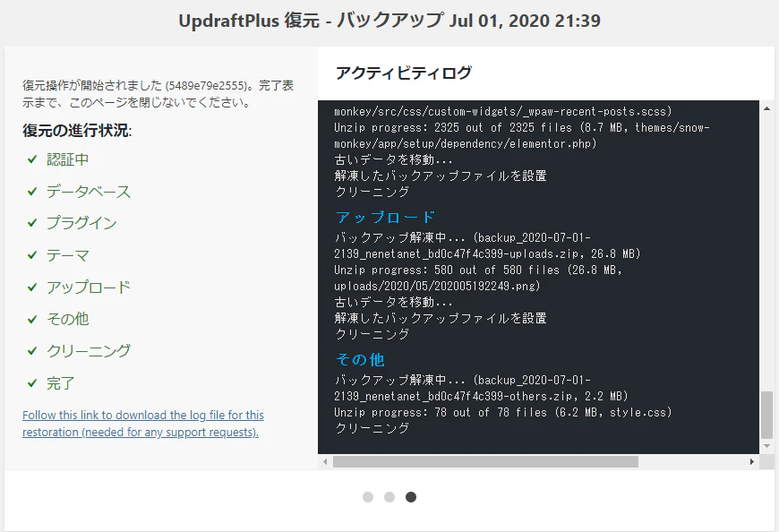The height and width of the screenshot is (532, 779).
Task: Click the checkmark next to プラグイン
Action: (32, 223)
